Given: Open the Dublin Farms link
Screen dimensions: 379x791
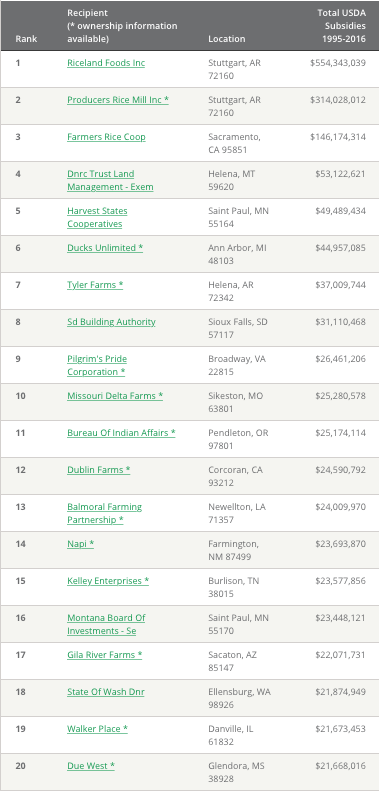Looking at the screenshot, I should point(99,470).
